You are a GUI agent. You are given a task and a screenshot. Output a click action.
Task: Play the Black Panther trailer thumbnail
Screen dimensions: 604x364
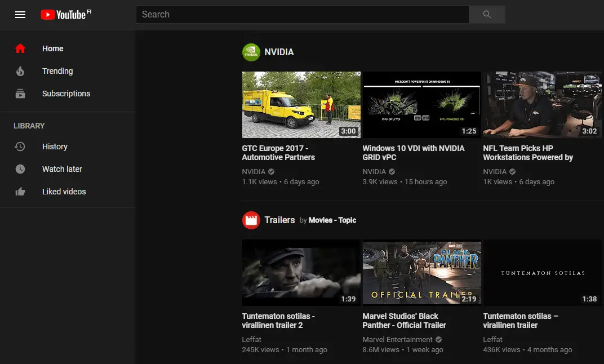(422, 273)
